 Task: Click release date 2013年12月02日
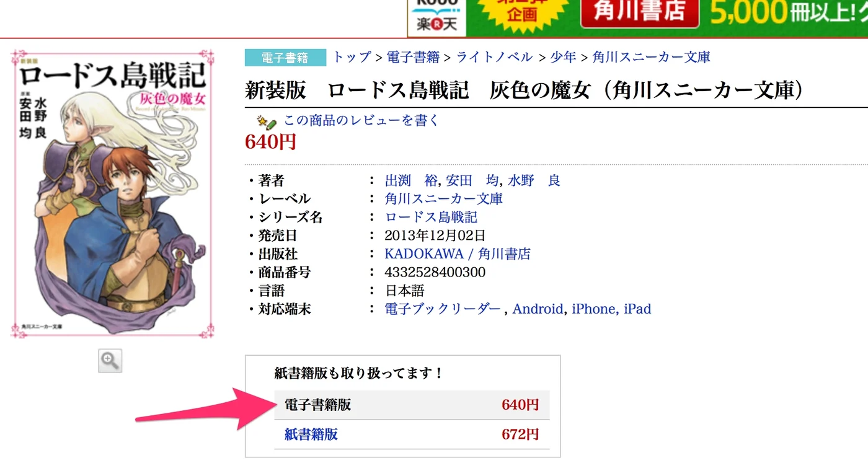(435, 236)
